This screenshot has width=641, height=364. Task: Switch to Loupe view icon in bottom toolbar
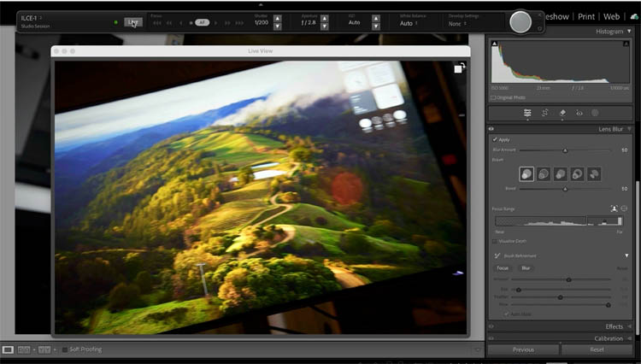[x=8, y=349]
